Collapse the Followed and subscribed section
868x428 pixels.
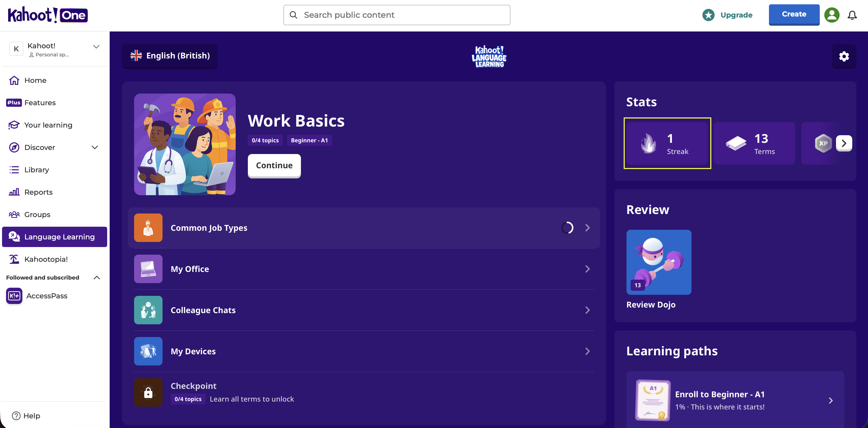[x=97, y=278]
